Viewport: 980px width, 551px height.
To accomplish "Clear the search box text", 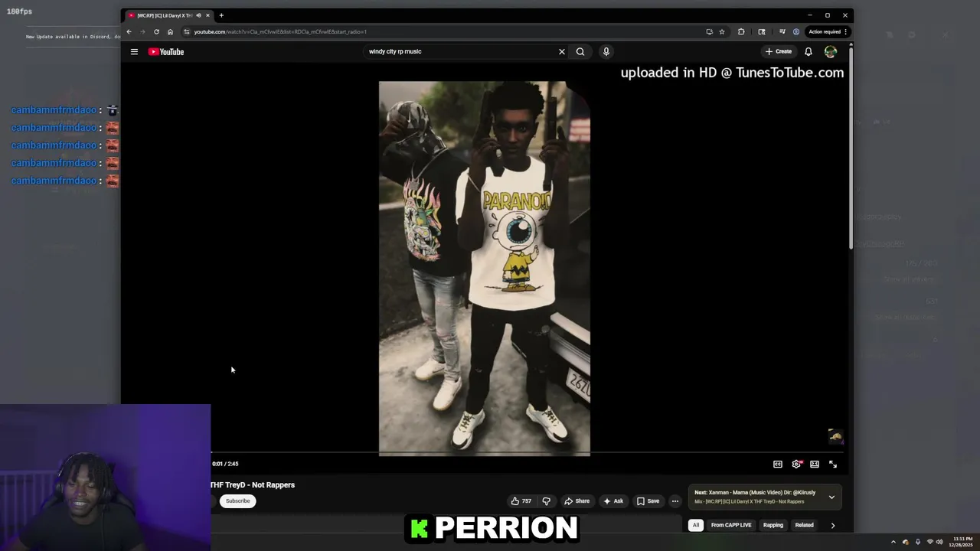I will click(x=561, y=52).
